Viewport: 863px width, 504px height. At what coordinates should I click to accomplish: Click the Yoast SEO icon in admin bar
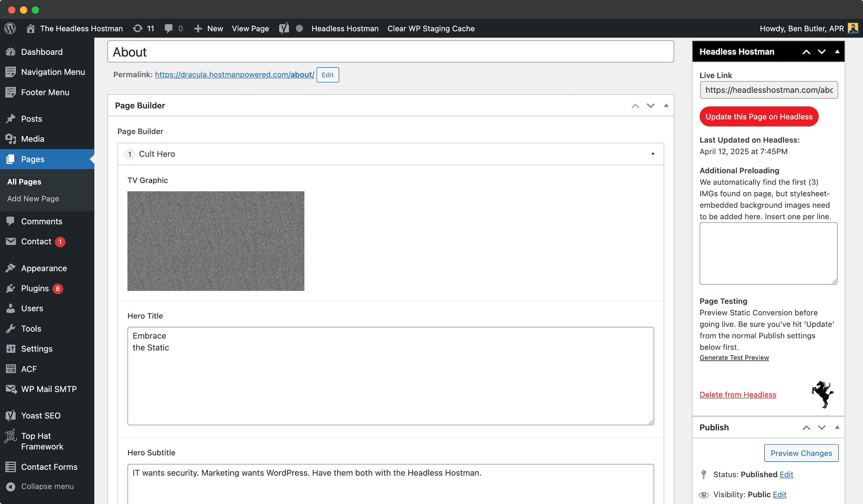coord(284,28)
